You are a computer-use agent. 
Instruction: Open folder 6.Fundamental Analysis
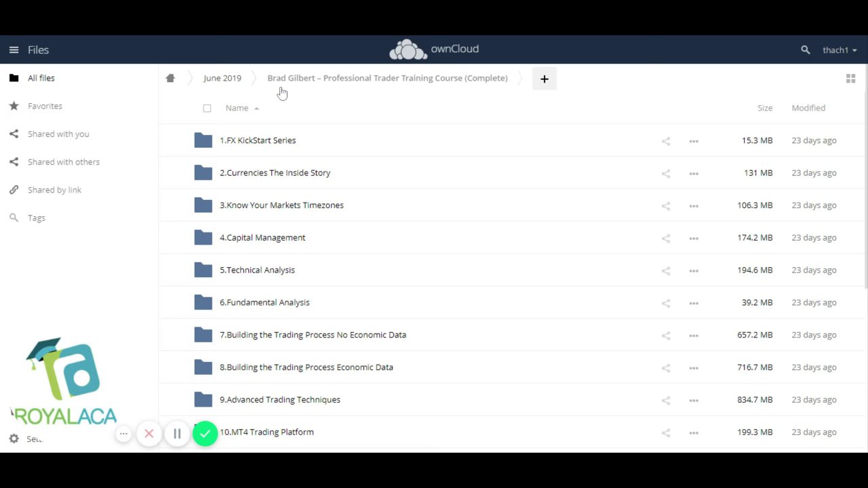(264, 302)
